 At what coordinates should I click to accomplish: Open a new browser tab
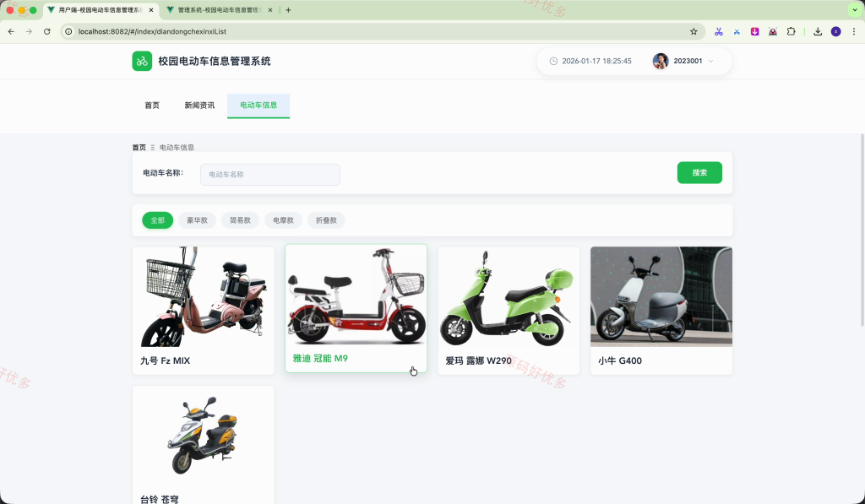click(288, 10)
